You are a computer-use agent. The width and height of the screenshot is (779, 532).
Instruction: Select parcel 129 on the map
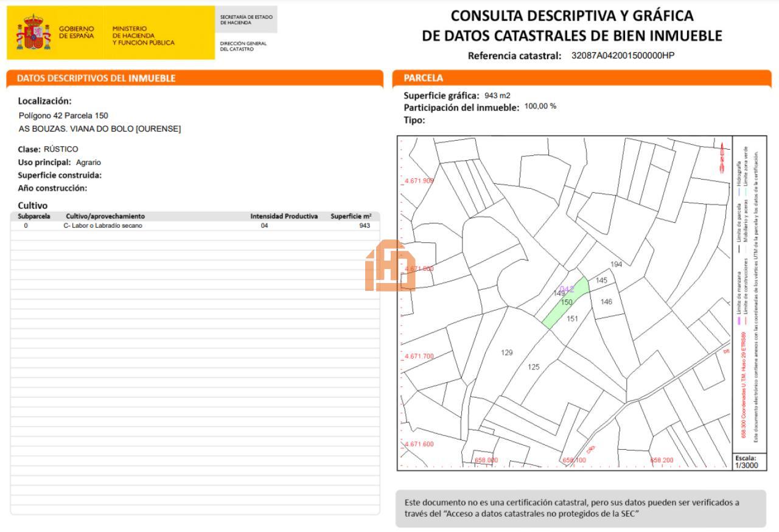506,352
